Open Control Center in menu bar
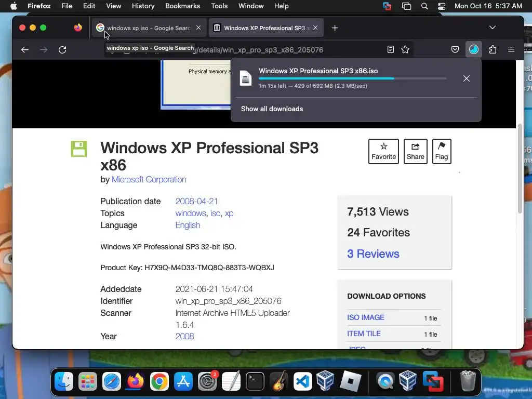 pos(442,6)
